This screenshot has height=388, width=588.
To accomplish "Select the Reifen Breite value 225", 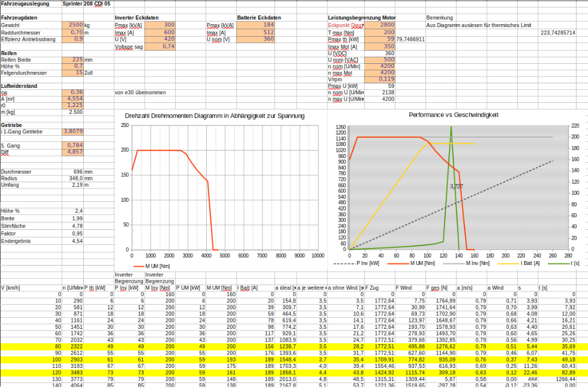I will point(72,60).
